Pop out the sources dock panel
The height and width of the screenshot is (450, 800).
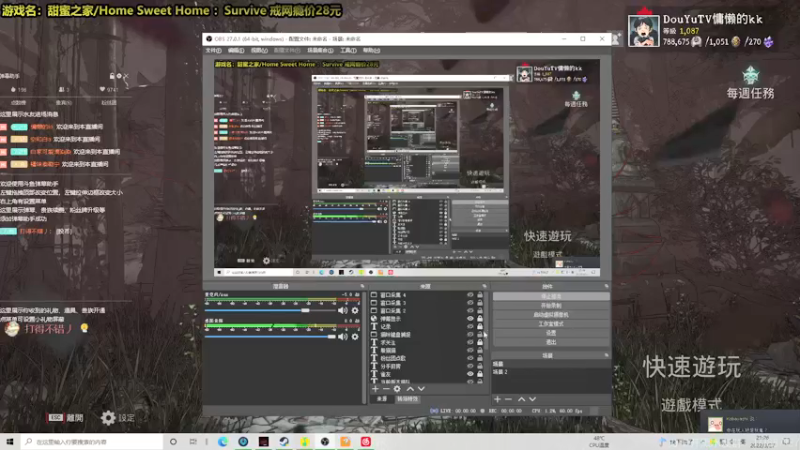[484, 286]
